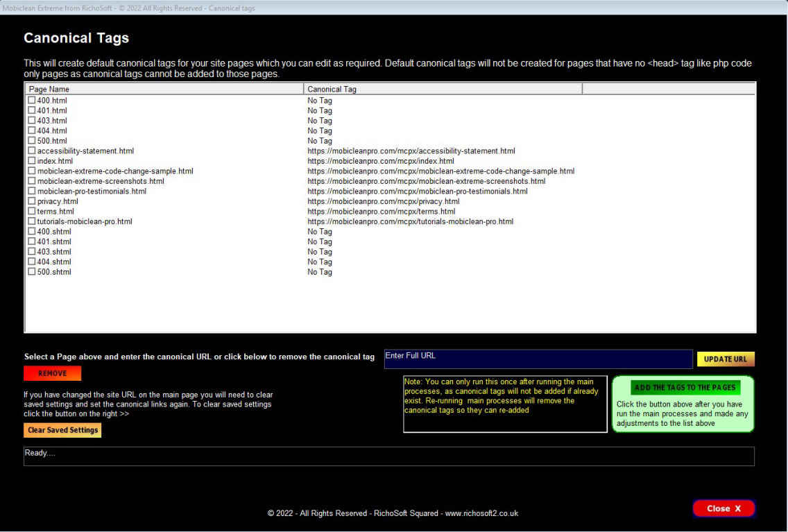The height and width of the screenshot is (532, 788).
Task: Click the UPDATE URL button
Action: 725,359
